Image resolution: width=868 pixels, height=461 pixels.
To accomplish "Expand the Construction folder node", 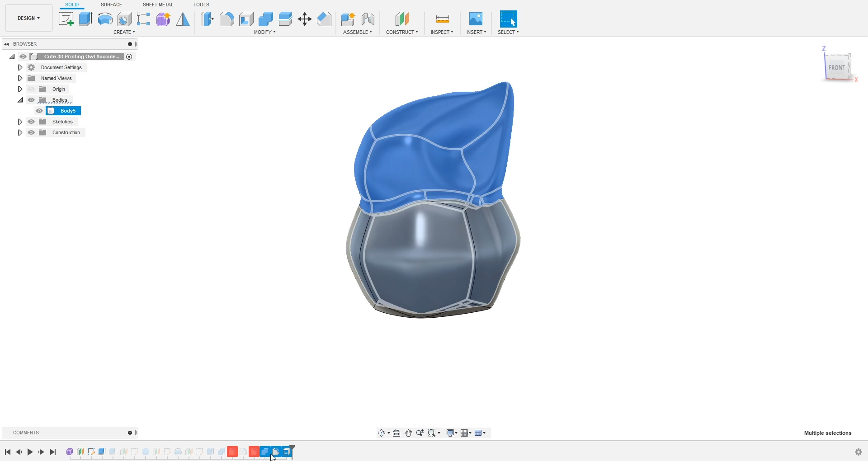I will pyautogui.click(x=20, y=132).
